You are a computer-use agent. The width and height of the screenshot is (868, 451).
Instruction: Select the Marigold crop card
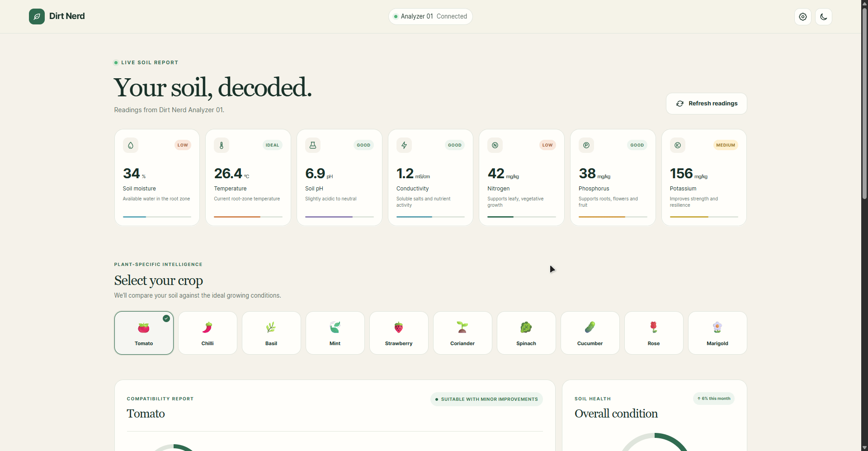(717, 333)
